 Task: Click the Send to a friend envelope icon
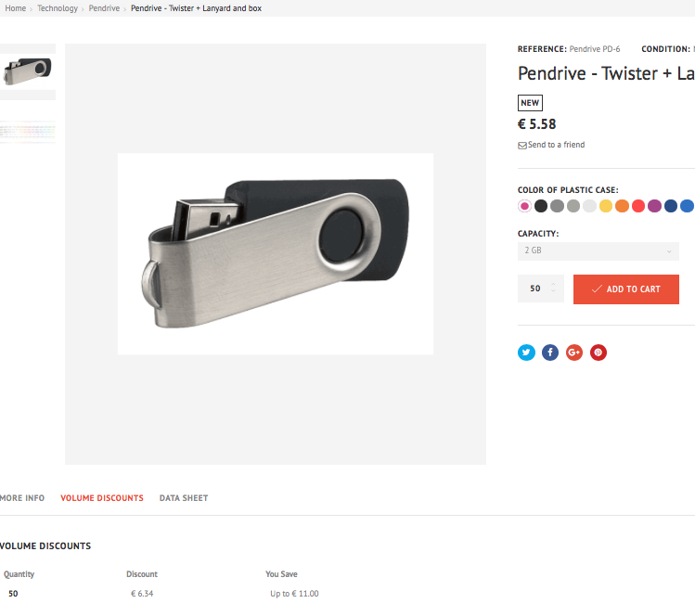coord(522,146)
